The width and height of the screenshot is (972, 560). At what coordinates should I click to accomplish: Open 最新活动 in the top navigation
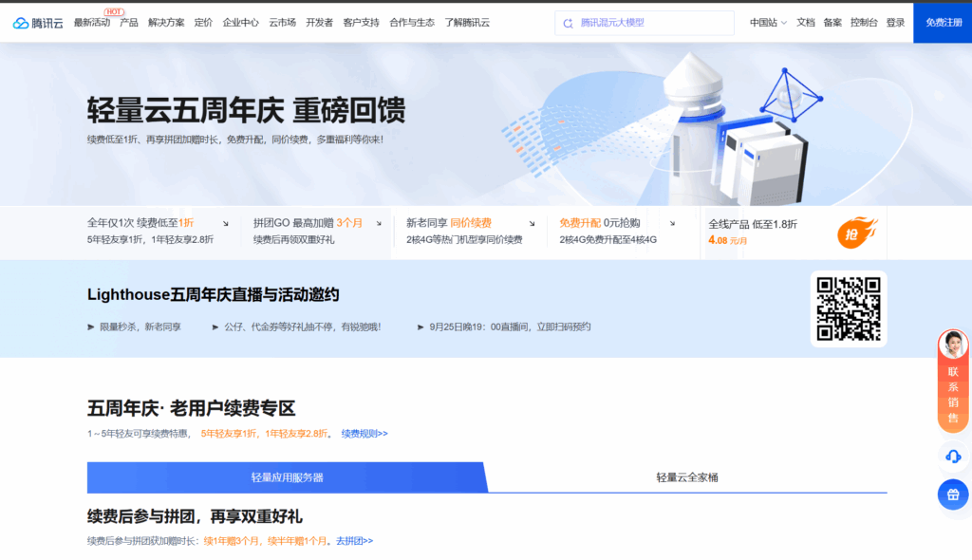tap(92, 23)
